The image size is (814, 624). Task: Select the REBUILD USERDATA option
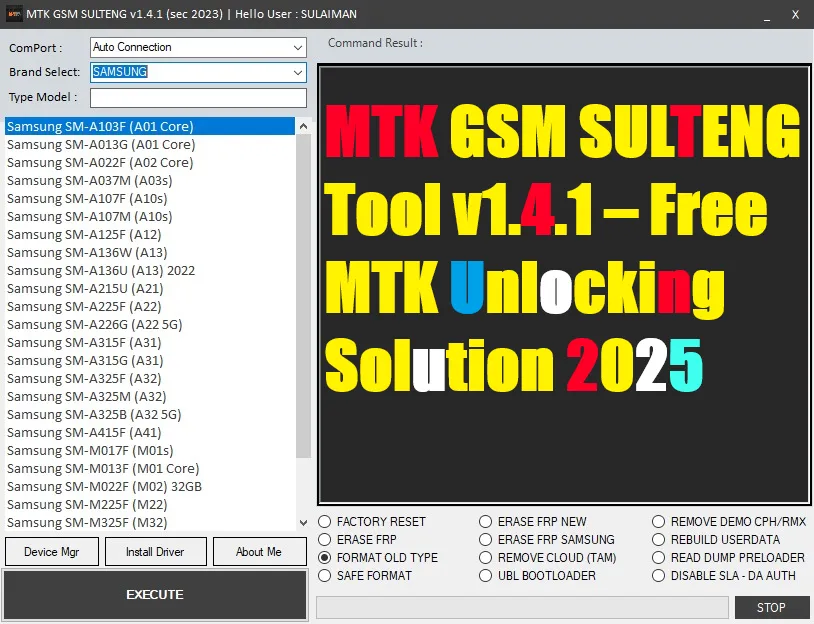(x=716, y=539)
